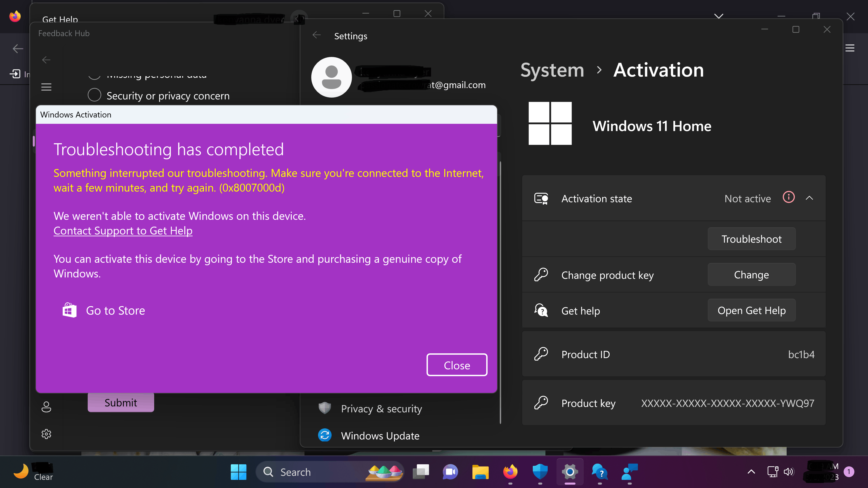Open Task View from taskbar
The image size is (868, 488).
[421, 472]
